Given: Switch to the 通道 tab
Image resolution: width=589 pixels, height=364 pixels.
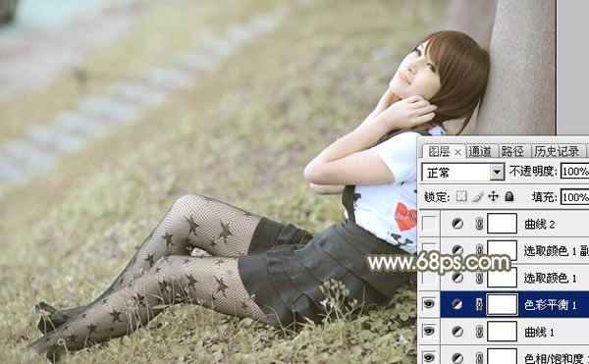Looking at the screenshot, I should [x=480, y=151].
